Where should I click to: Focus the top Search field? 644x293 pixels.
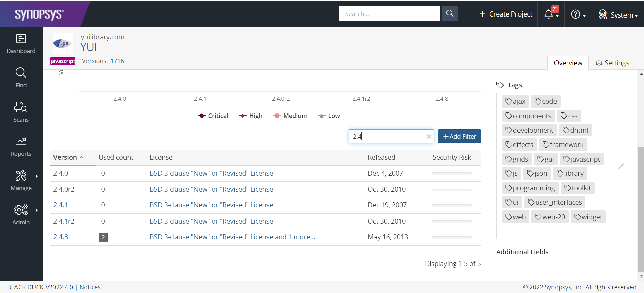[x=389, y=14]
